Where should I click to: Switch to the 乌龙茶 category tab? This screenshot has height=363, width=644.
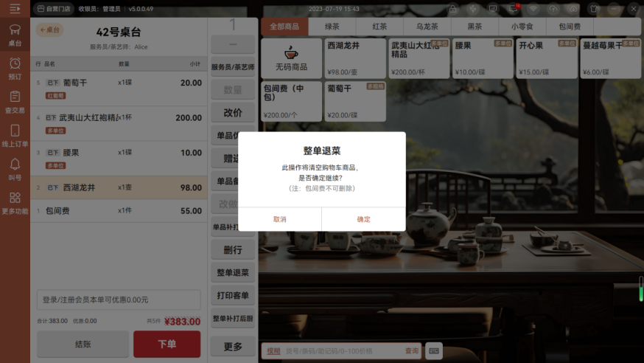427,27
